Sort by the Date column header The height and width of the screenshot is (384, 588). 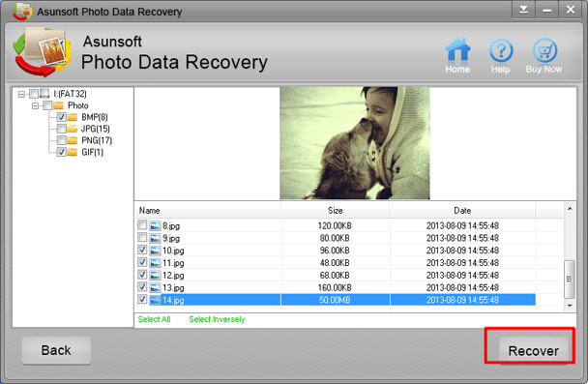tap(462, 210)
